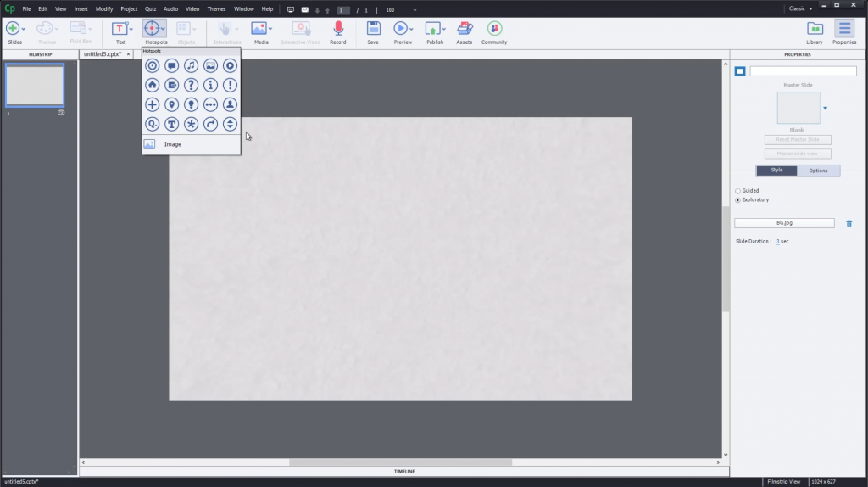Open the zoom percentage dropdown

tap(415, 10)
